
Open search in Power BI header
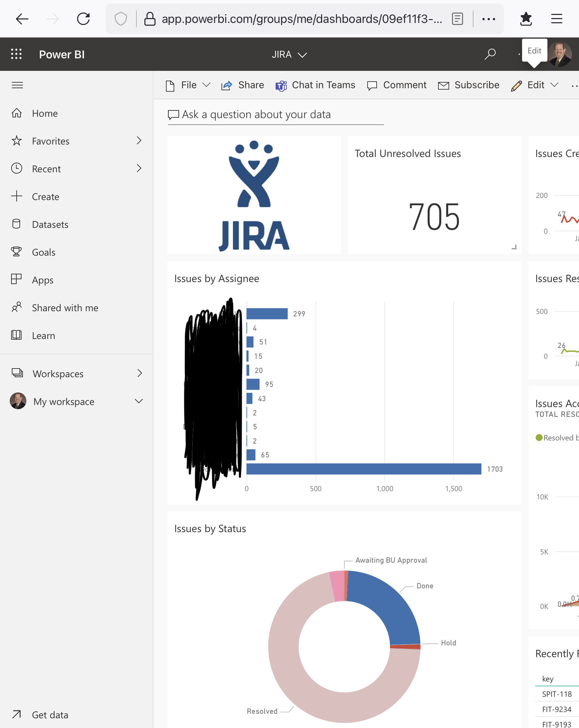point(490,54)
